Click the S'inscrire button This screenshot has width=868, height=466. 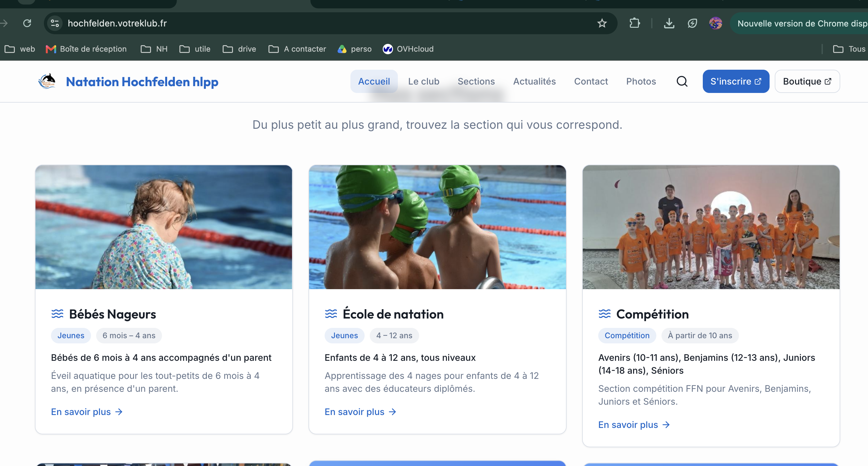coord(736,81)
